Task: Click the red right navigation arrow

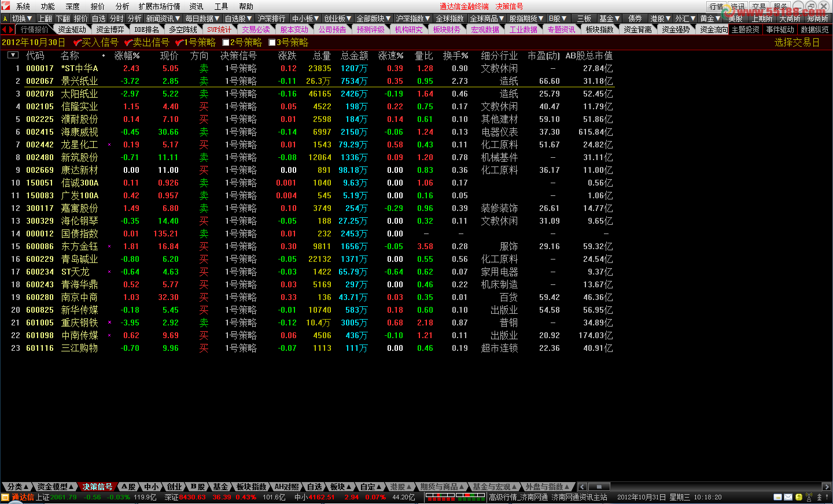Action: pos(11,29)
